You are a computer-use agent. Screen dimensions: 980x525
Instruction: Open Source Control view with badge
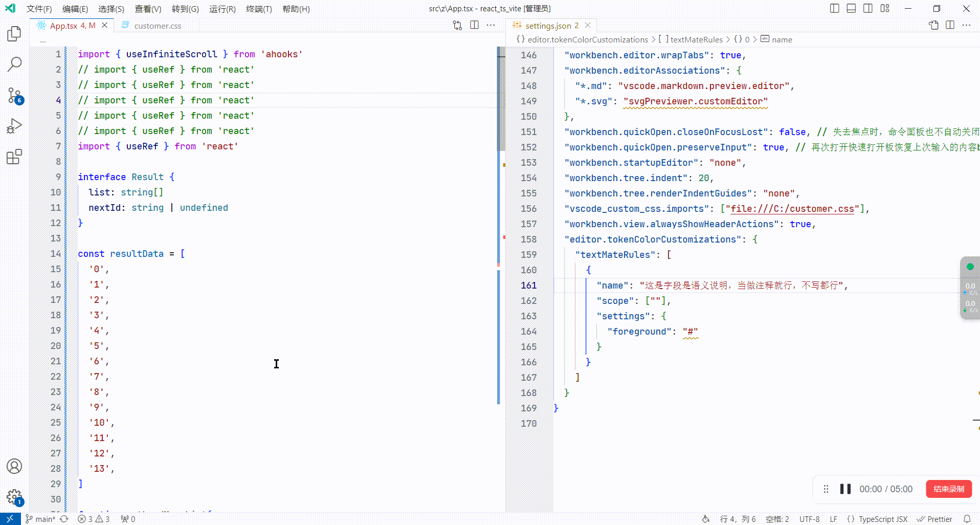14,95
